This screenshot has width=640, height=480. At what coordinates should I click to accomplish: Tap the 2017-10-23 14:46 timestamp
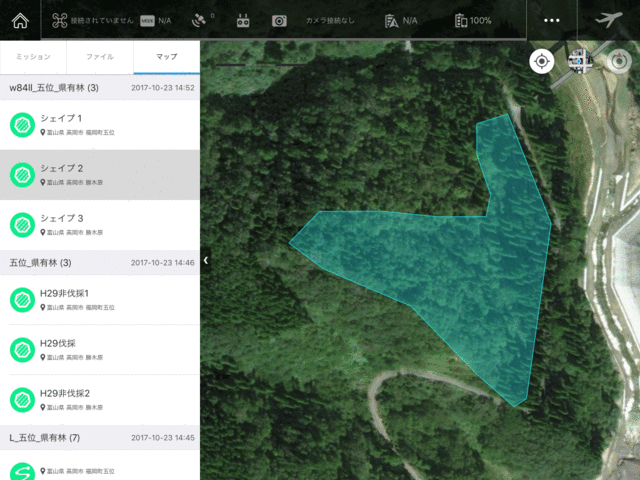point(163,263)
